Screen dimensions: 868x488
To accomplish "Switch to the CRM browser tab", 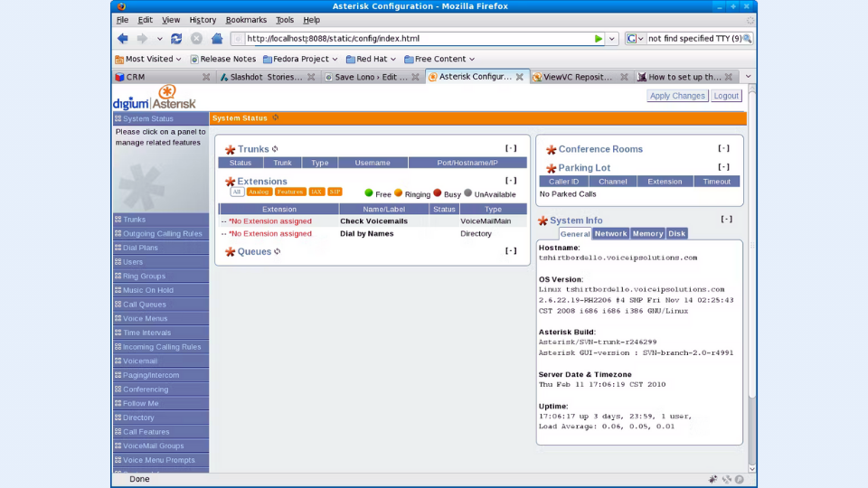I will pyautogui.click(x=161, y=77).
